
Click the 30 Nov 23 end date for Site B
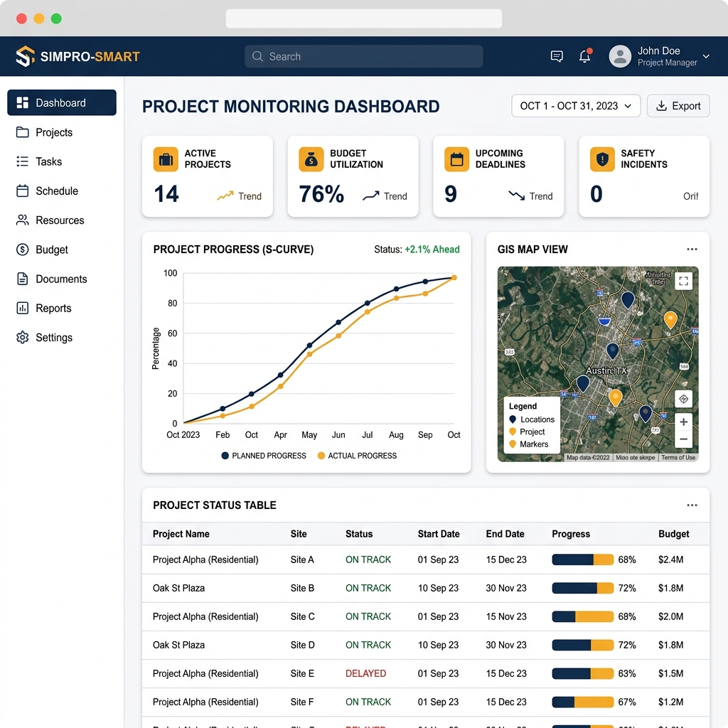(x=506, y=588)
